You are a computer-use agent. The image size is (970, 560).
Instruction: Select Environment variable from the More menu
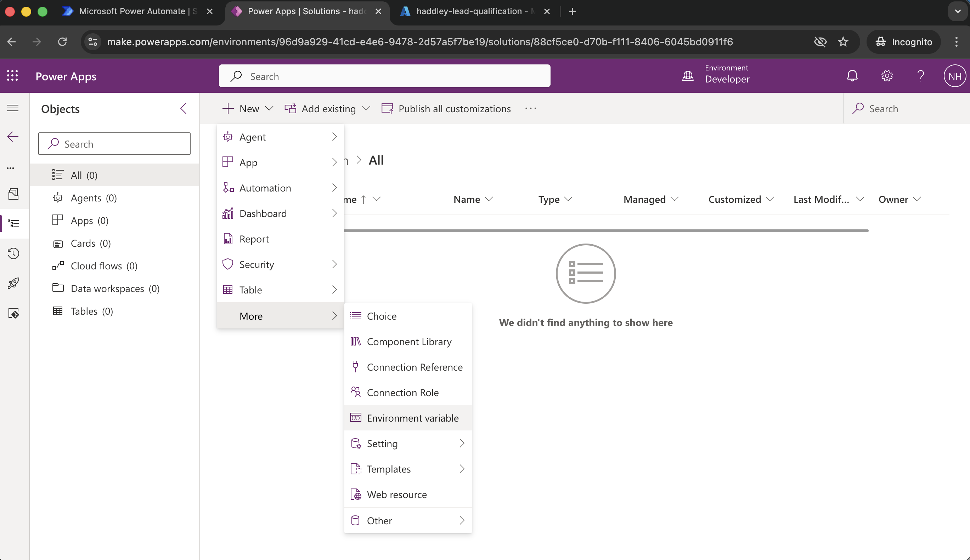[x=412, y=418]
